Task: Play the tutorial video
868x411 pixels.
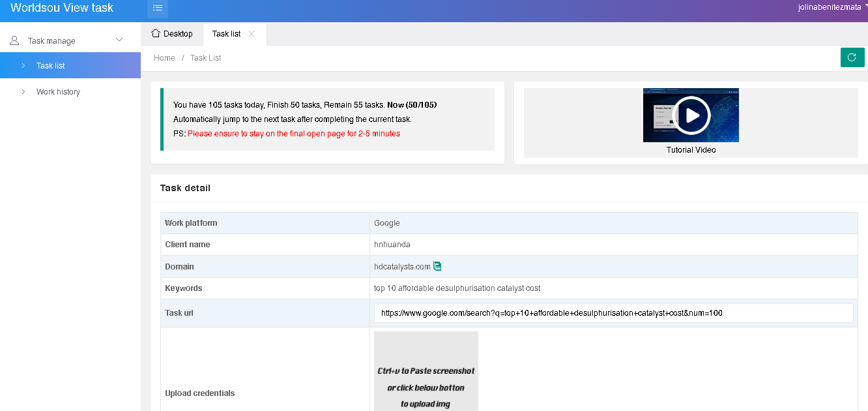Action: click(691, 115)
